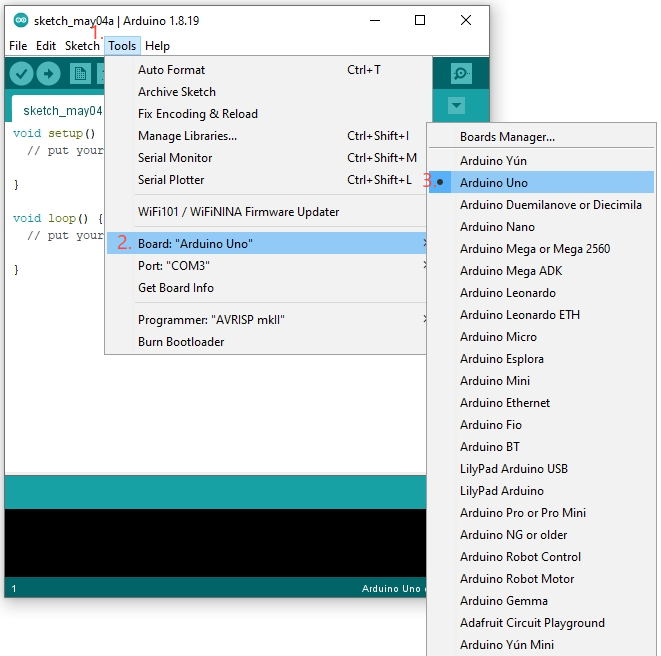
Task: Open the Help menu
Action: 157,46
